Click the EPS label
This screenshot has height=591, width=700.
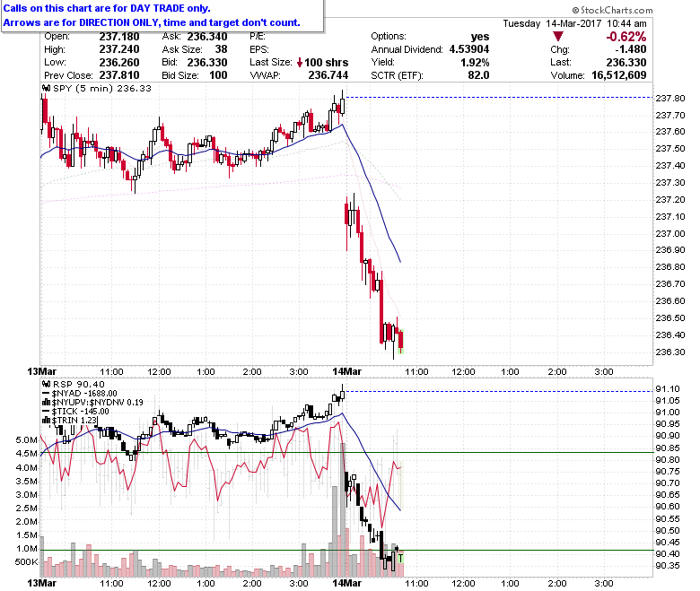pos(259,49)
